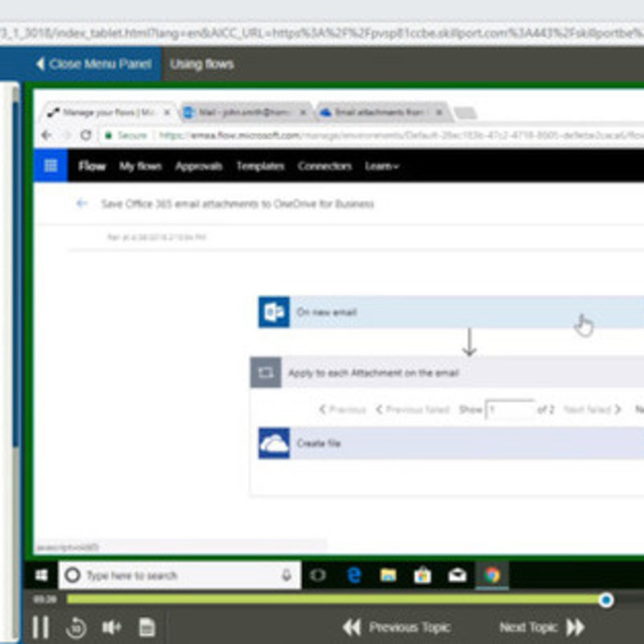
Task: Open Approvals menu item
Action: pyautogui.click(x=199, y=166)
